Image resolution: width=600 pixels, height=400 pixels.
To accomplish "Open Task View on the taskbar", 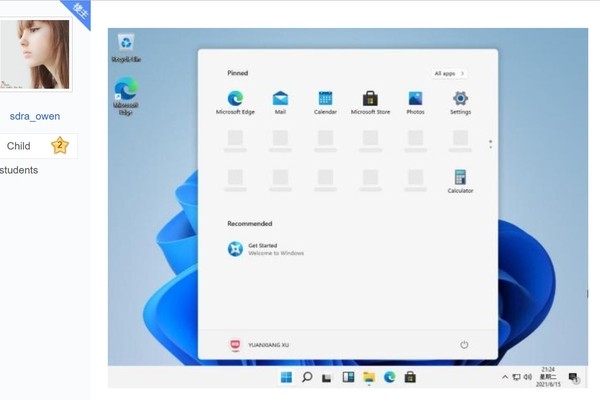I will click(x=326, y=378).
